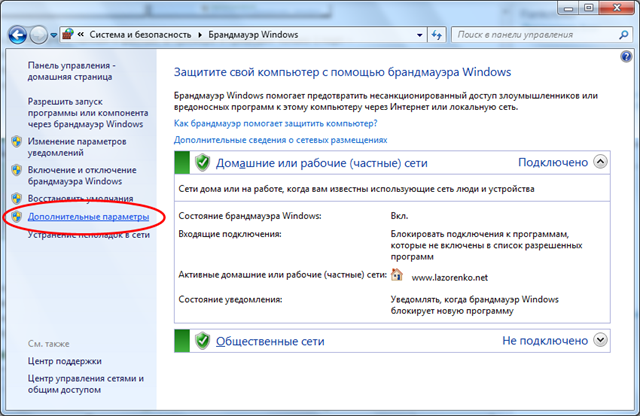Click the greyed Forward arrow button
This screenshot has width=640, height=416.
pos(39,35)
